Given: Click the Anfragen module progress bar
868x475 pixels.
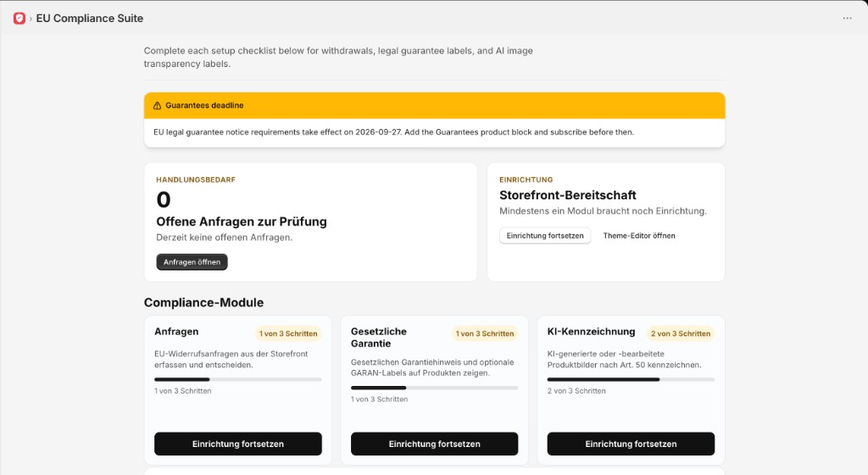Looking at the screenshot, I should click(238, 379).
